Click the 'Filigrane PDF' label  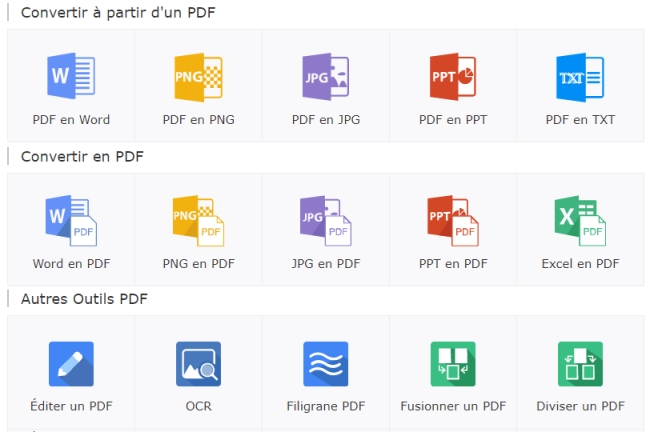[326, 406]
